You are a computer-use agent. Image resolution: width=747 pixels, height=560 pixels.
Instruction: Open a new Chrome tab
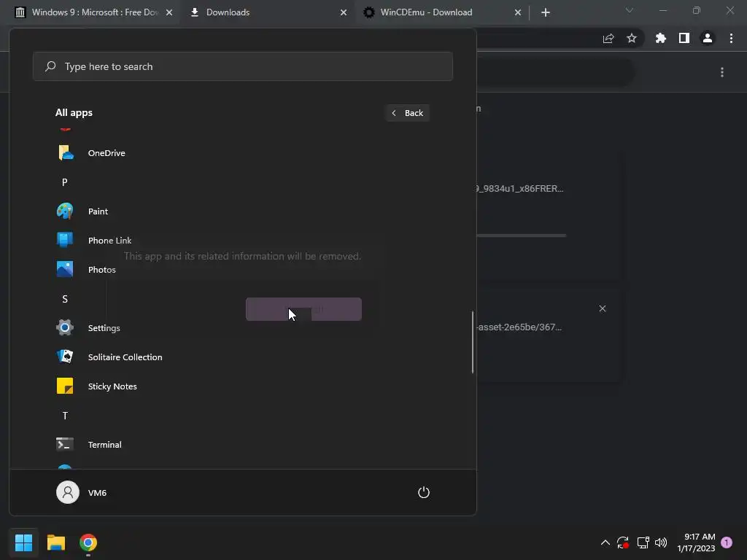tap(546, 12)
